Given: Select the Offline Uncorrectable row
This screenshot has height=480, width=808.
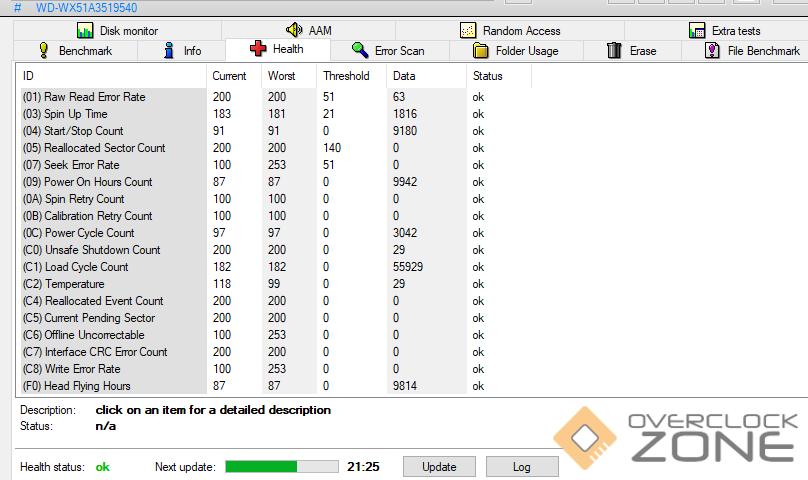Looking at the screenshot, I should 276,335.
